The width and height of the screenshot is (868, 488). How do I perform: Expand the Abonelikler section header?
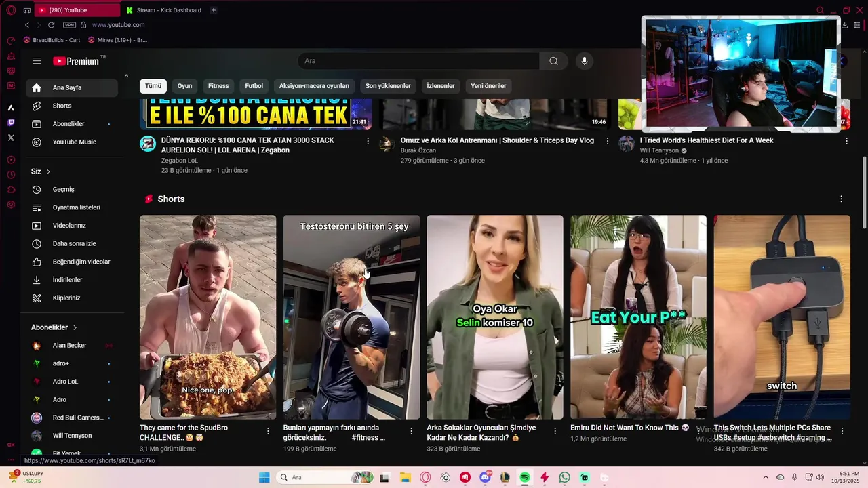54,327
